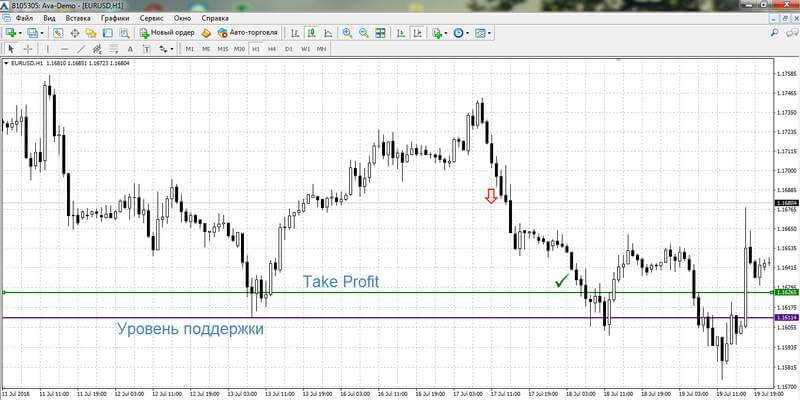800x400 pixels.
Task: Open the Data Window crosshair icon
Action: (x=74, y=33)
